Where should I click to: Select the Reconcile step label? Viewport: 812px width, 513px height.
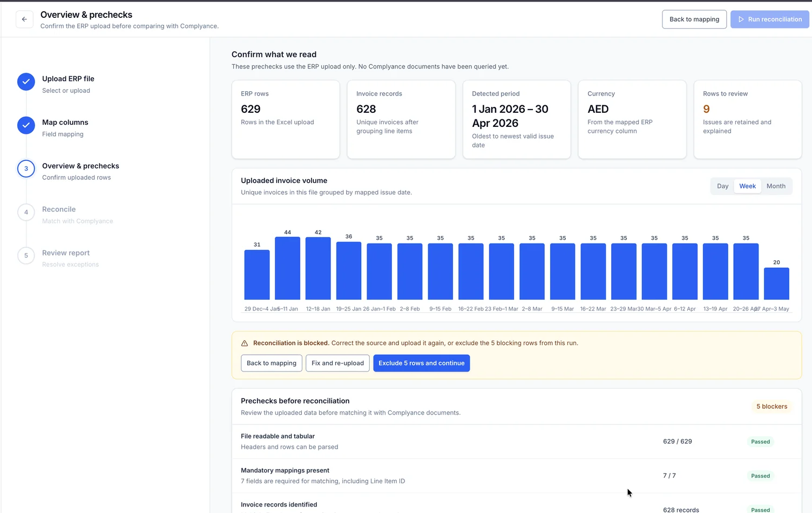(x=59, y=210)
